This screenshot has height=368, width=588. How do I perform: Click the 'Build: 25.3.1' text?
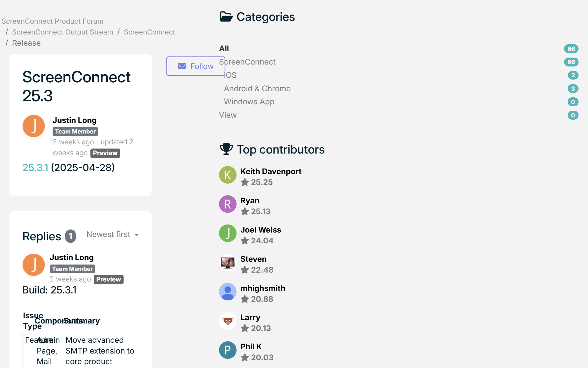(x=50, y=290)
